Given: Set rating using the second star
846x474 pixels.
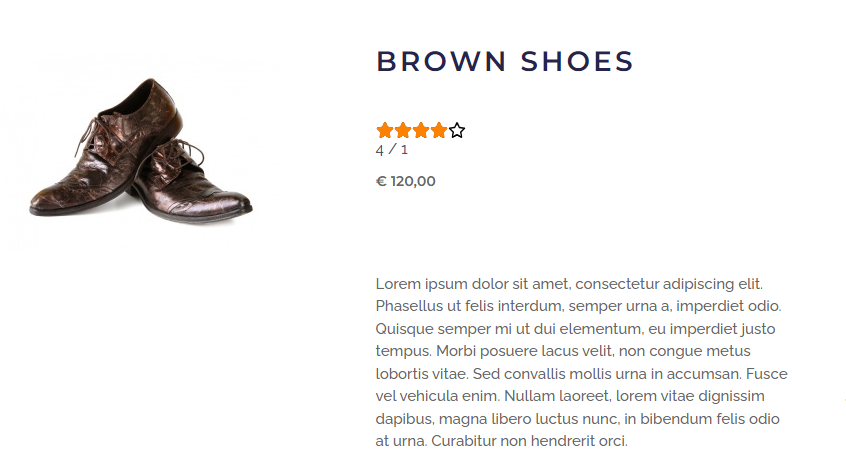Looking at the screenshot, I should coord(402,130).
